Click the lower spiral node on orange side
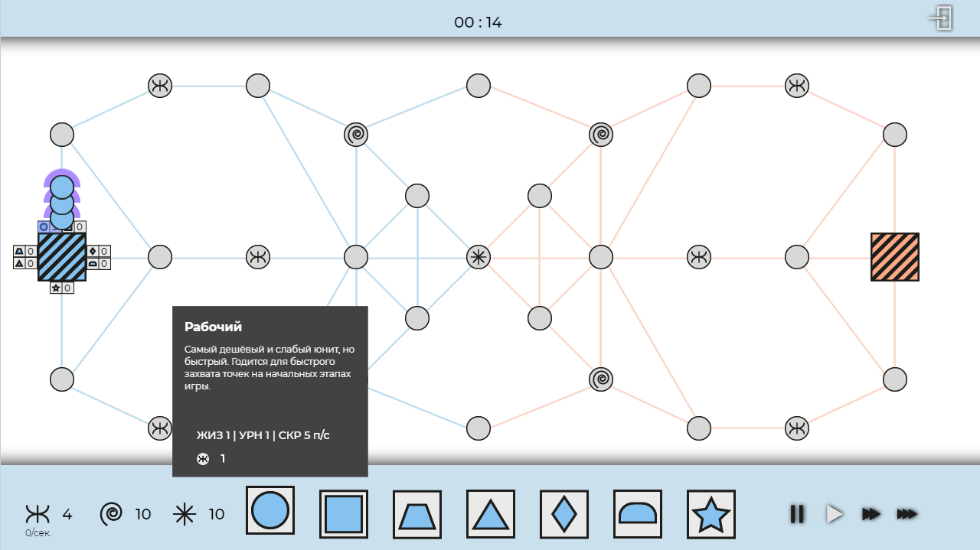 pos(601,379)
